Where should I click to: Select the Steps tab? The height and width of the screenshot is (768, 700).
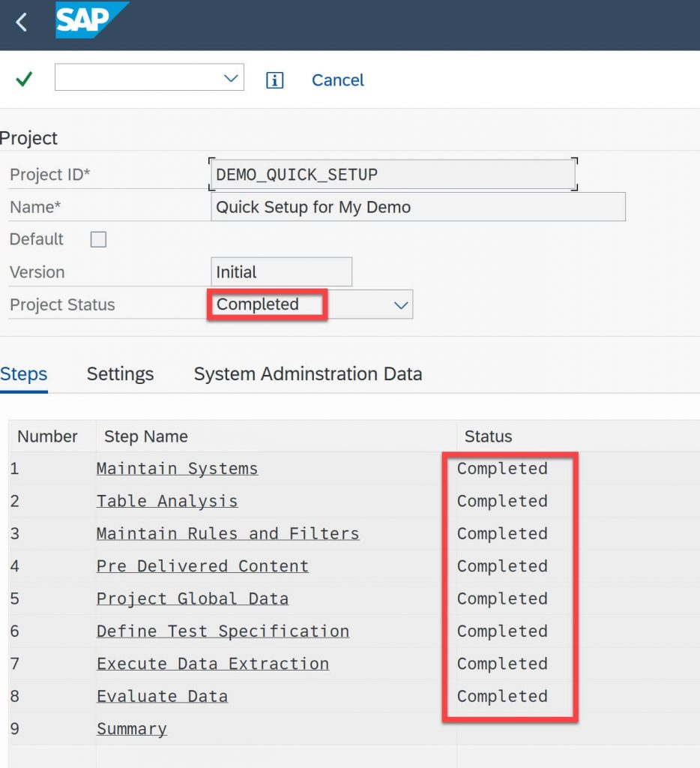(23, 374)
